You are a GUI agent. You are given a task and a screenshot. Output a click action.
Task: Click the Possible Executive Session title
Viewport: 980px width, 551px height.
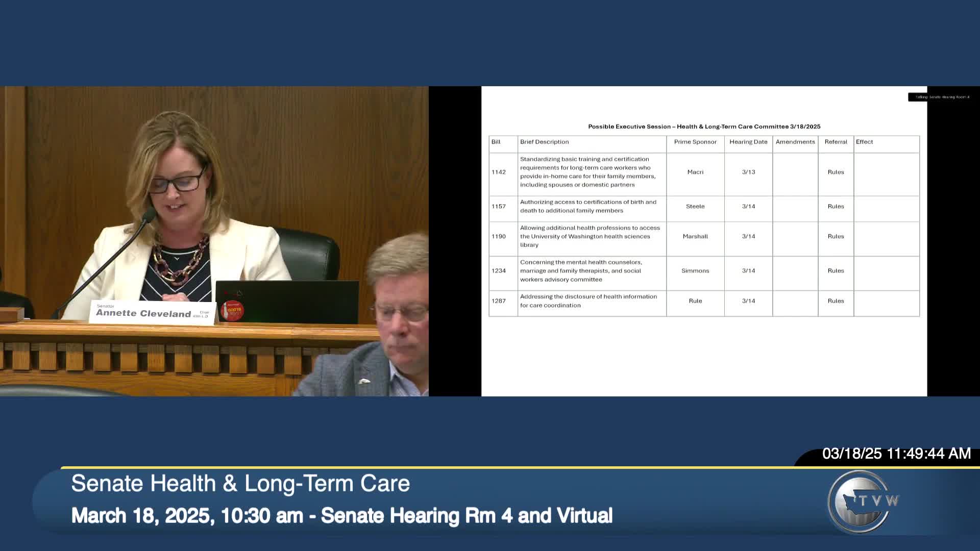(704, 127)
